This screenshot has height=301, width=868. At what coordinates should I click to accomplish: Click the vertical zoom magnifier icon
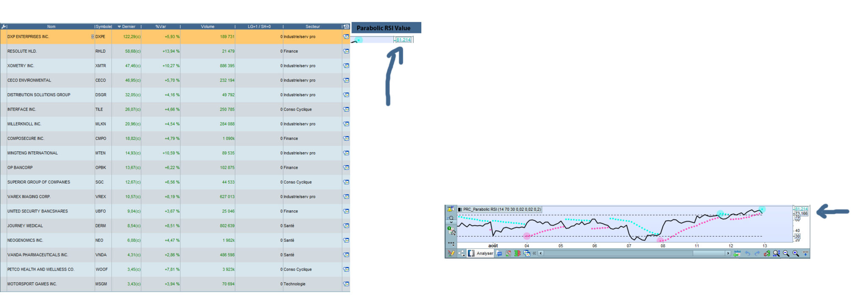coord(776,254)
